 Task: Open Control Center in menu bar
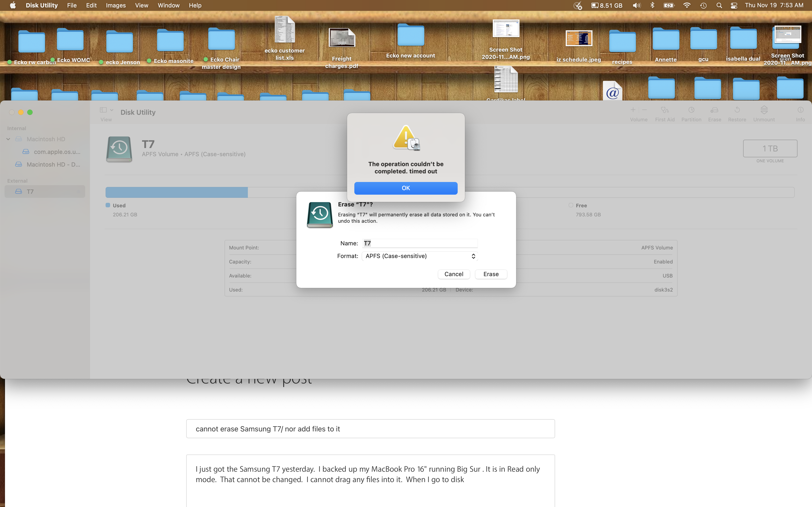pos(734,5)
